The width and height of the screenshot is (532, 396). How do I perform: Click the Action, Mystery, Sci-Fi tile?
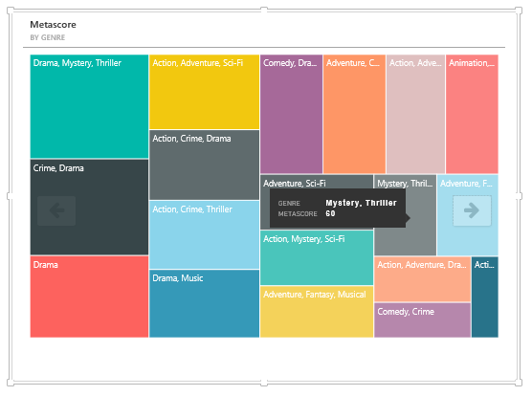coord(317,258)
